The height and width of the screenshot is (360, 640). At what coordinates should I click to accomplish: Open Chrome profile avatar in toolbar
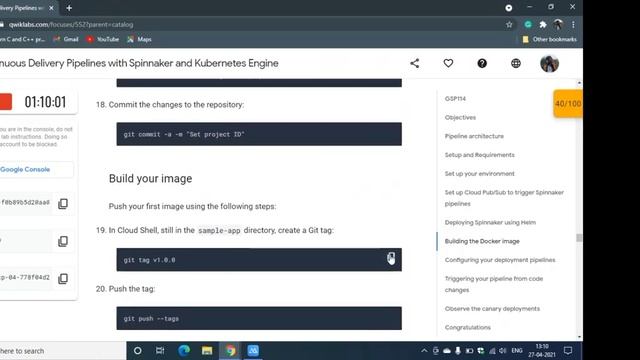click(x=558, y=24)
